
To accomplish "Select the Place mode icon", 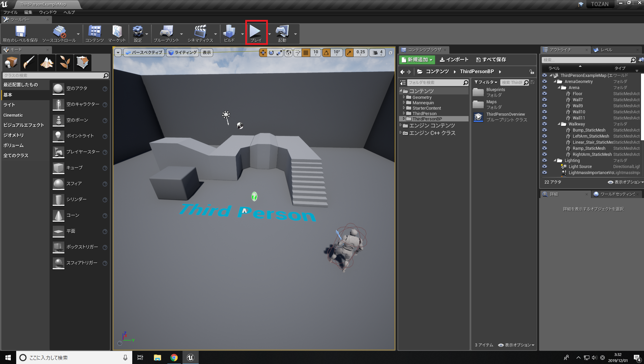I will [x=11, y=62].
